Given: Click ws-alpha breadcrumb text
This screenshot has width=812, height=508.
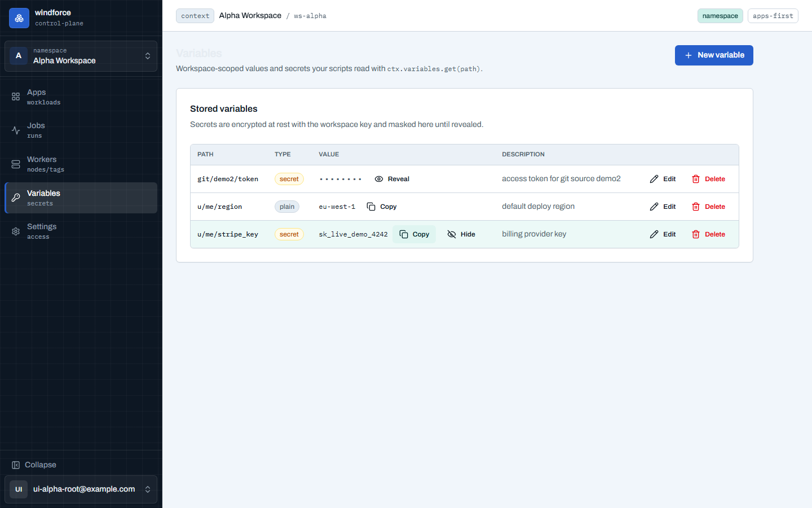Looking at the screenshot, I should tap(310, 16).
